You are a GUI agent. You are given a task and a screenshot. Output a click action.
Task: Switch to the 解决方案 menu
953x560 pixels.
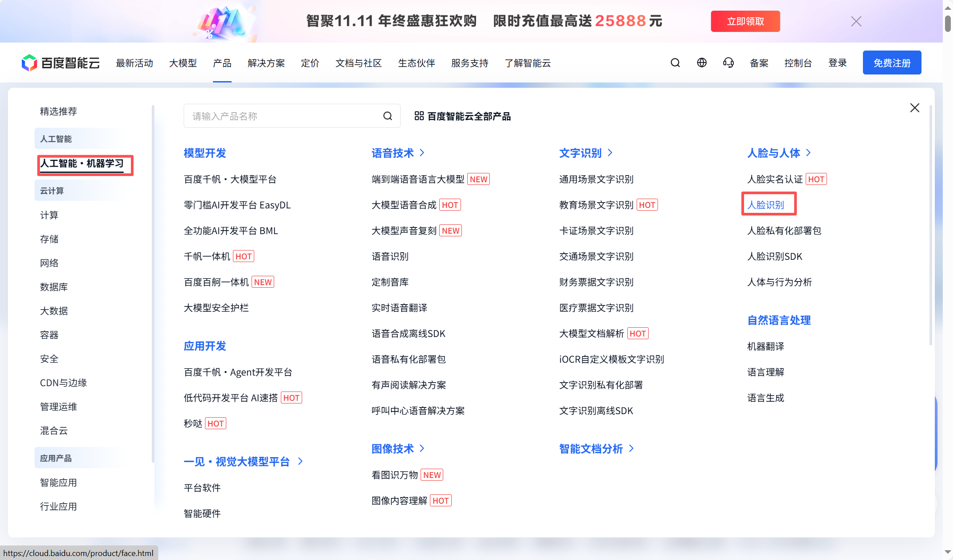(x=266, y=63)
